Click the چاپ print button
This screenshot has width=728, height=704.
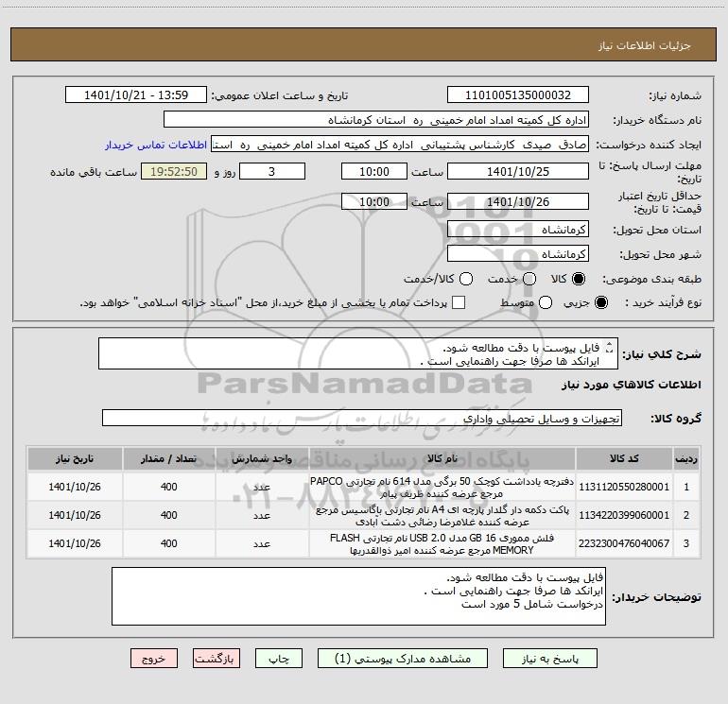coord(279,659)
